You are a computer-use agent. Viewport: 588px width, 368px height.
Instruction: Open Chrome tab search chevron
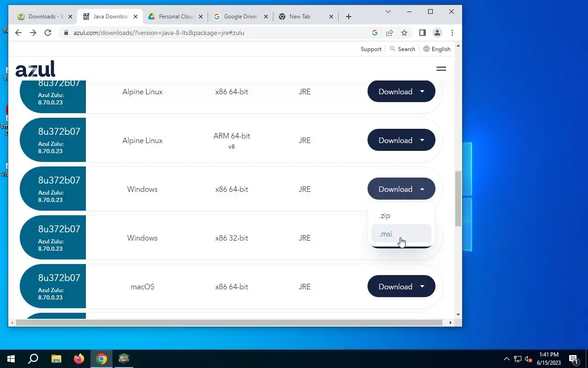pos(388,11)
